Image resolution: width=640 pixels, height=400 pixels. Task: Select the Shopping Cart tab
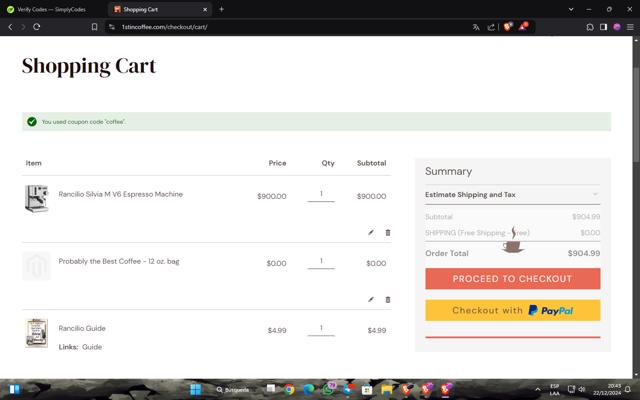coord(160,9)
